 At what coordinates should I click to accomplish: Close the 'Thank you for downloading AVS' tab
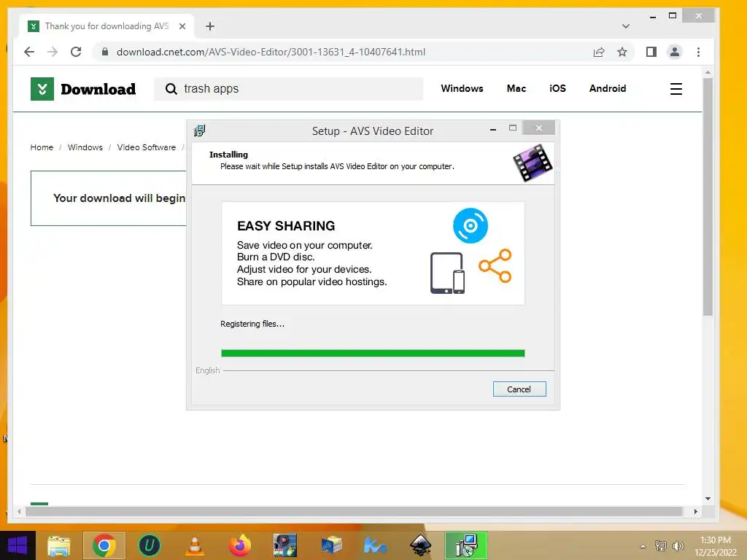182,26
